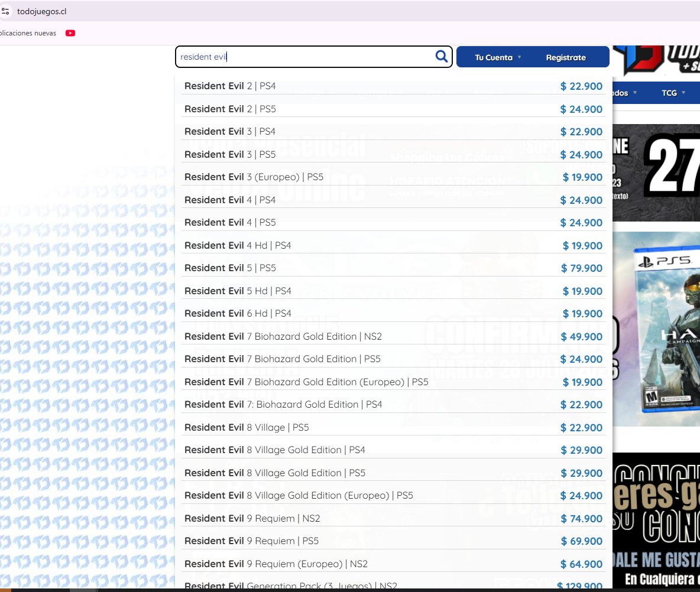This screenshot has width=700, height=592.
Task: Click the Tu Cuenta menu label
Action: (x=493, y=57)
